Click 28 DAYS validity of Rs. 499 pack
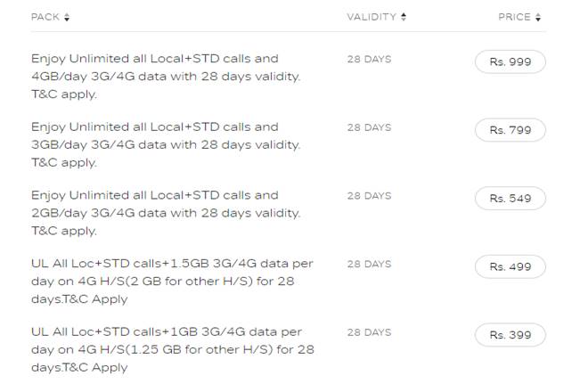The width and height of the screenshot is (588, 392). (x=369, y=265)
